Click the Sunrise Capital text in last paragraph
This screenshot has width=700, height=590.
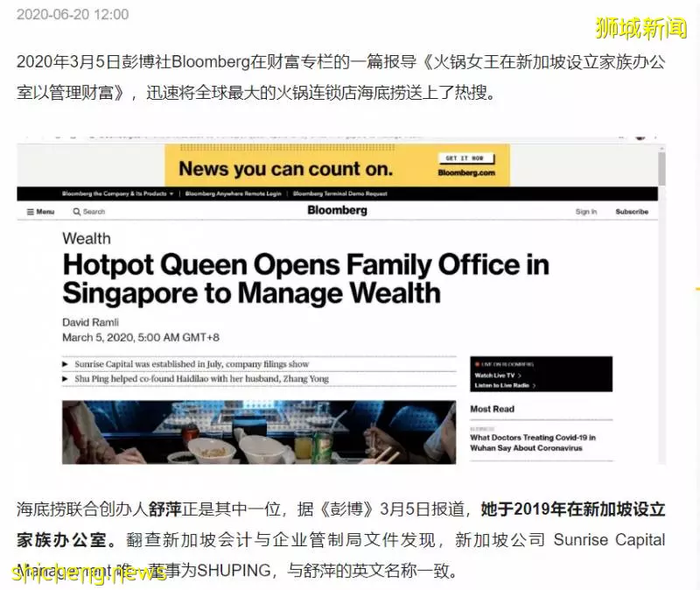(609, 540)
